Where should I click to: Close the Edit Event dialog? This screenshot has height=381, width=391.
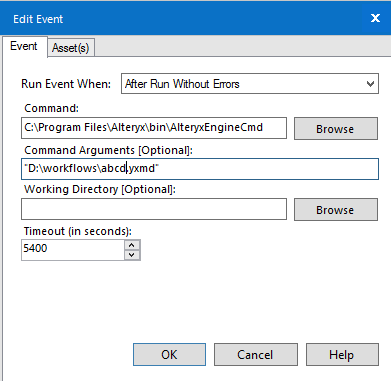pos(375,18)
